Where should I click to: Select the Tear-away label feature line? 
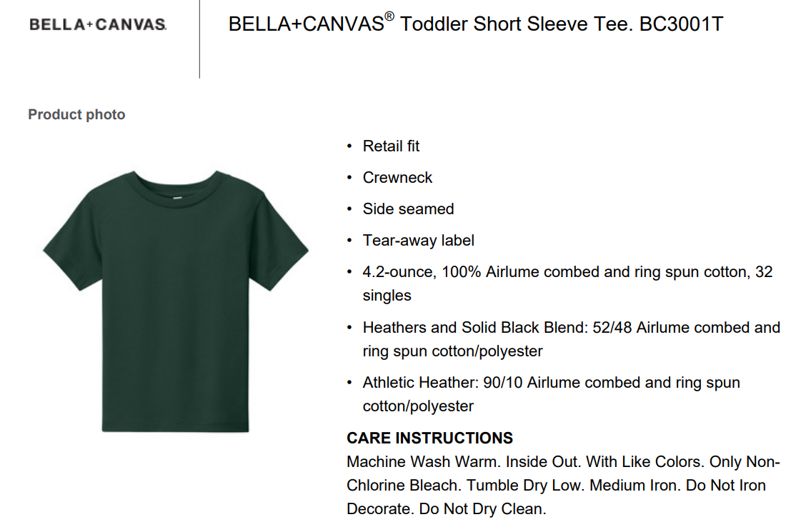tap(418, 241)
